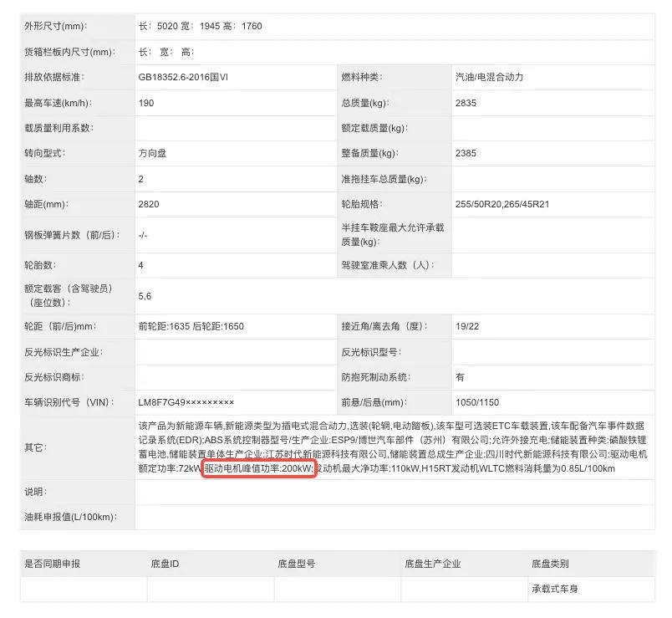The width and height of the screenshot is (672, 618).
Task: Click the 反光标识生产企业 label
Action: click(x=64, y=352)
